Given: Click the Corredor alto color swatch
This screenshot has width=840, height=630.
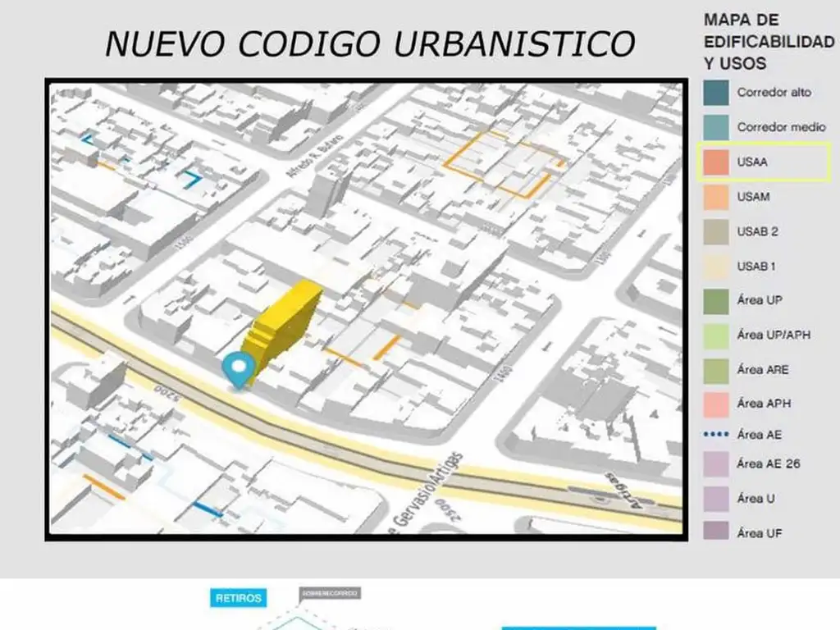Looking at the screenshot, I should tap(715, 93).
